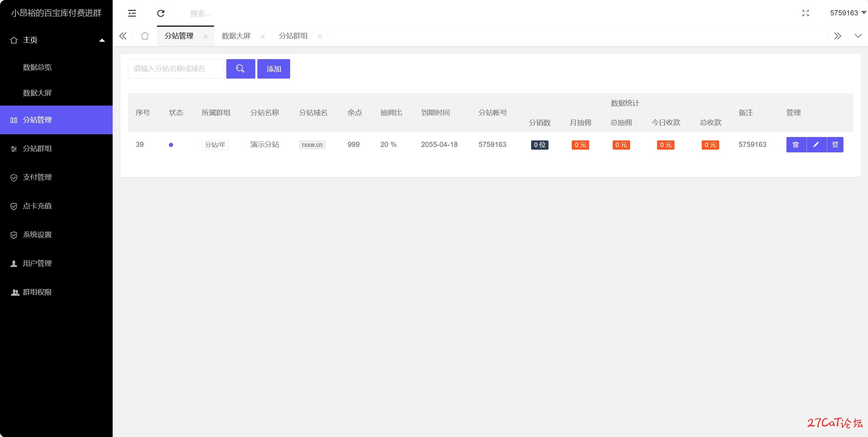868x437 pixels.
Task: Enter fullscreen with the expand icon
Action: point(806,13)
